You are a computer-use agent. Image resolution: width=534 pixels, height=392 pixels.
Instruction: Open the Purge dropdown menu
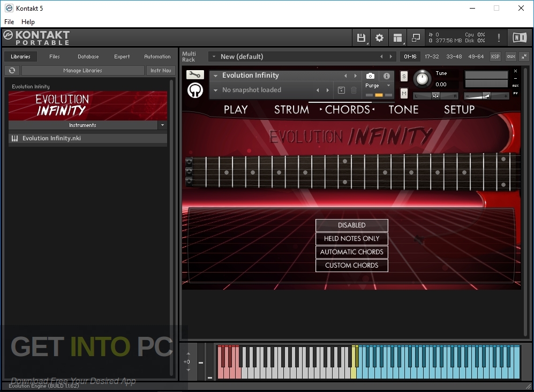(x=378, y=86)
